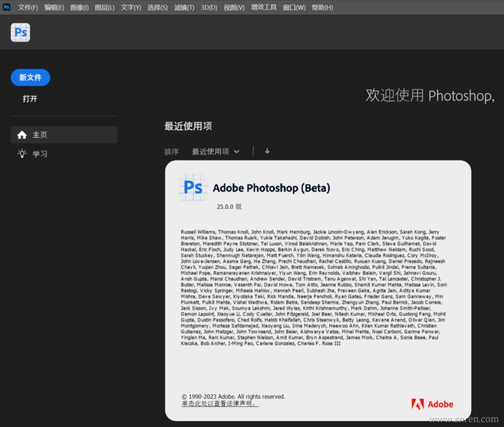Open the 视图(V) menu
This screenshot has height=427, width=504.
pos(234,8)
